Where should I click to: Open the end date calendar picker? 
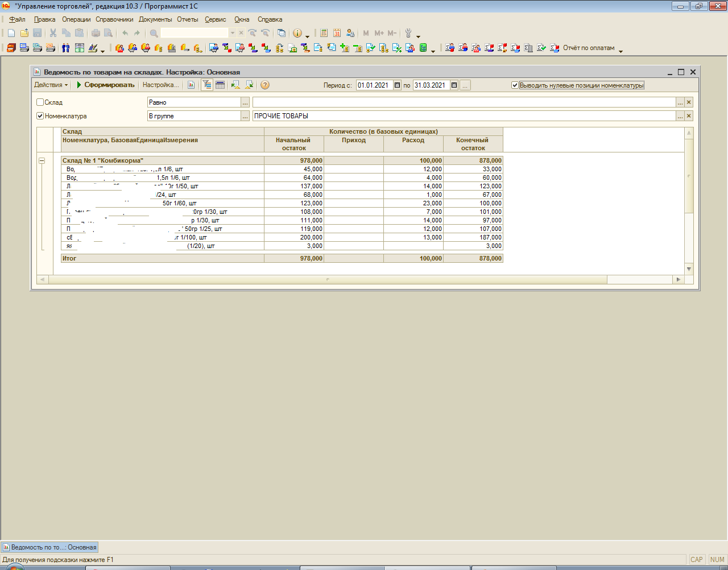[454, 85]
